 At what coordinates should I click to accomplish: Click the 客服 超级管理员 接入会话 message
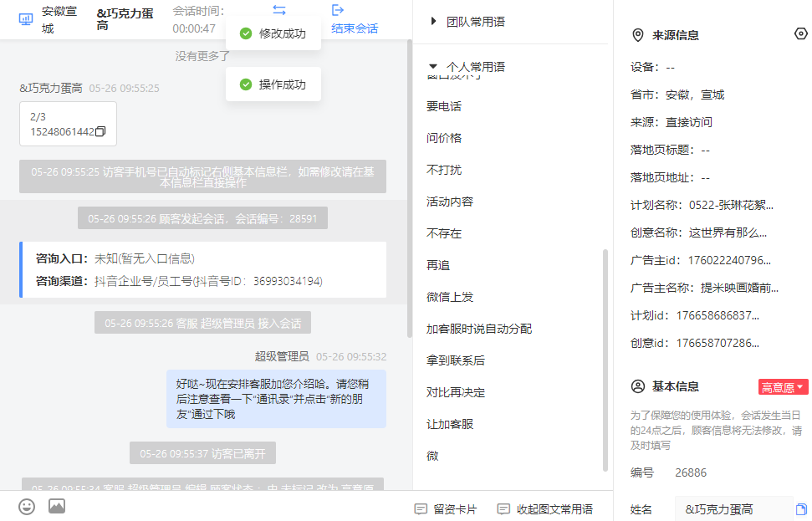[x=202, y=323]
